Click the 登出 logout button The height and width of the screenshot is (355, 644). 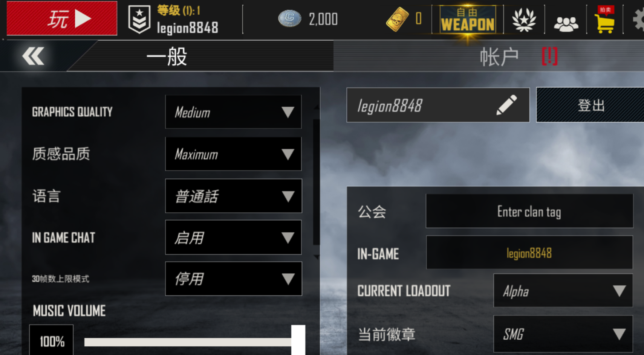pos(590,105)
